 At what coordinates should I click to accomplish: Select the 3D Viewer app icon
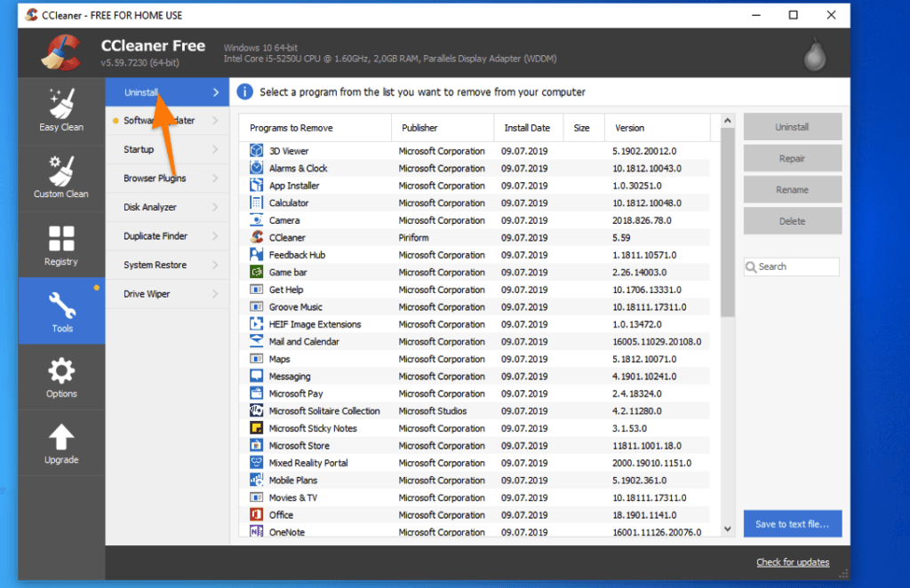257,151
